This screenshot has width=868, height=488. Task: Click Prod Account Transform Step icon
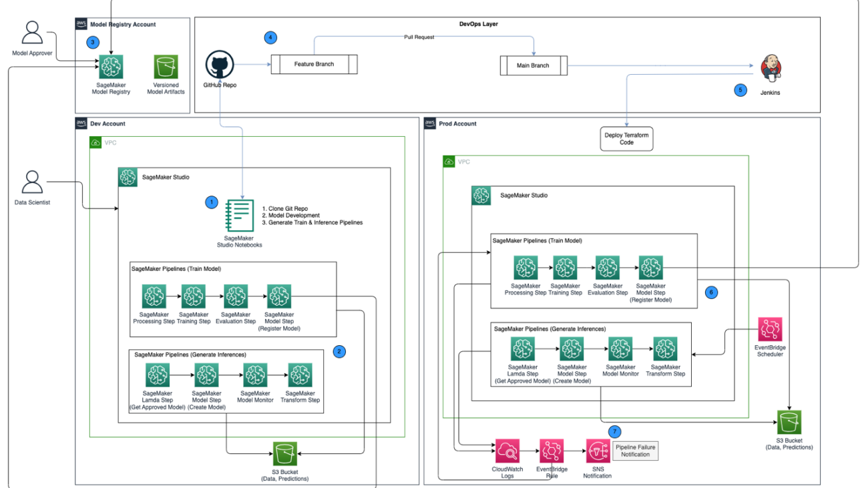[x=665, y=349]
